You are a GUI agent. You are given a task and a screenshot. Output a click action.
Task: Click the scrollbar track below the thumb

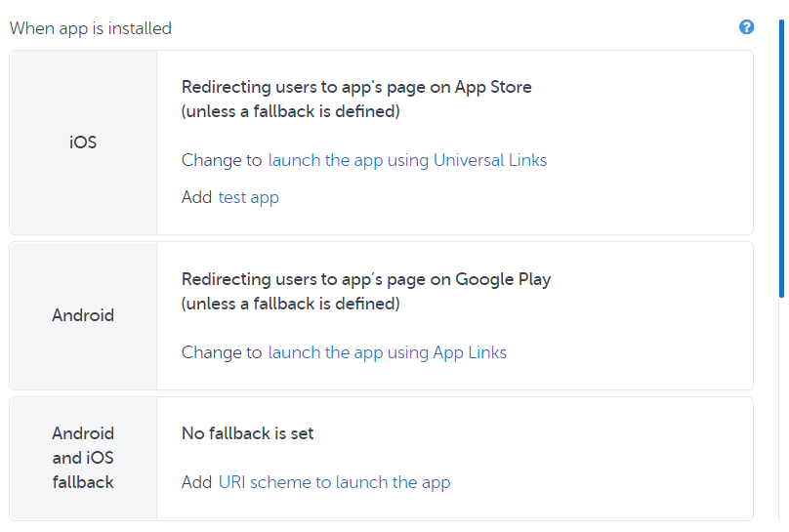click(780, 410)
